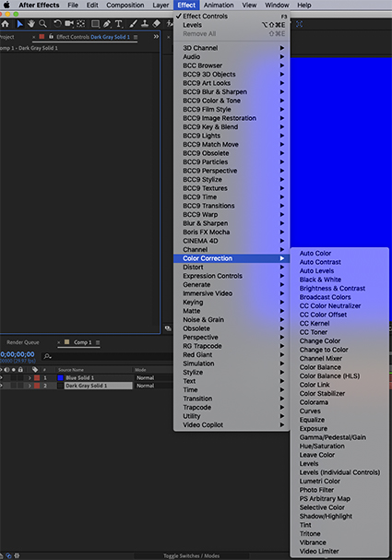Open the Apple menu
This screenshot has width=392, height=560.
(6, 5)
